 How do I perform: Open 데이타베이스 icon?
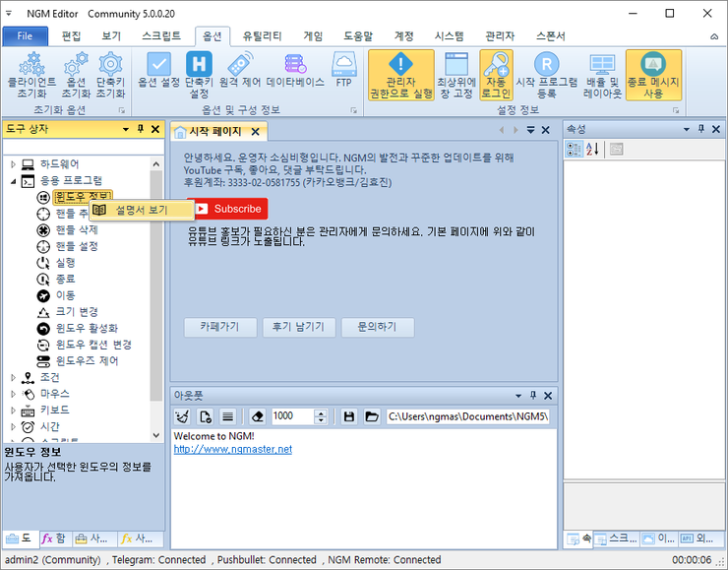[295, 70]
